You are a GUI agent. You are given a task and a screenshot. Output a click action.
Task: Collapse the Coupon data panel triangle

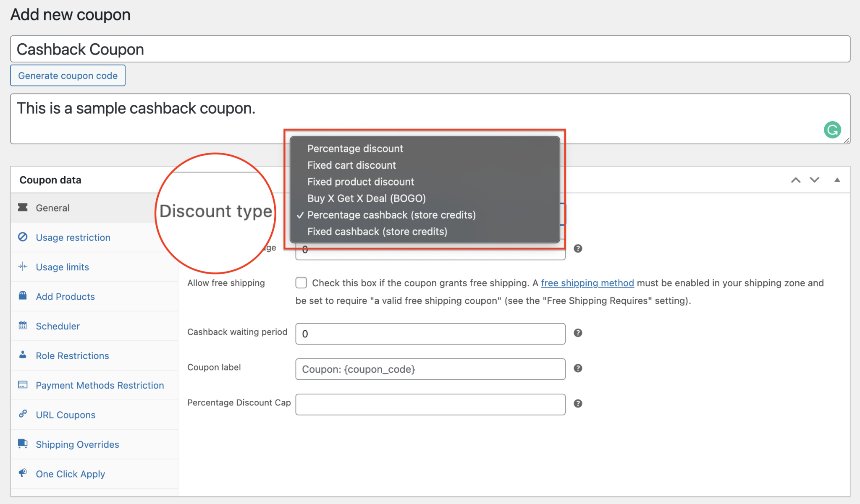tap(837, 180)
